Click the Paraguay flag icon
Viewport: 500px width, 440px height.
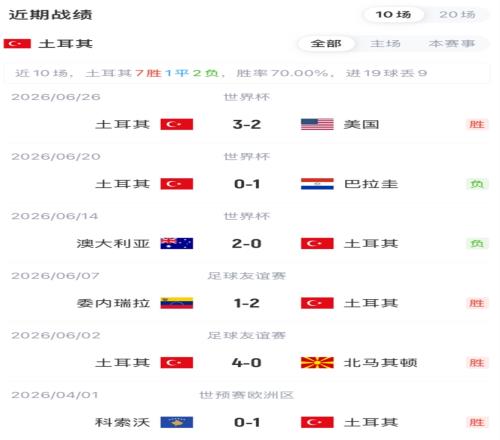317,184
